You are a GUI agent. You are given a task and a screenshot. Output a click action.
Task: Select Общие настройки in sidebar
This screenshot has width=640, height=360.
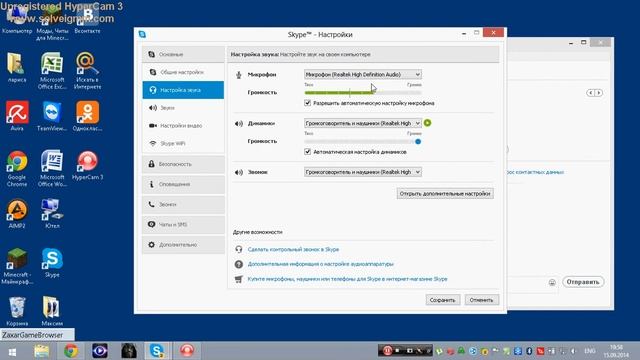tap(183, 72)
